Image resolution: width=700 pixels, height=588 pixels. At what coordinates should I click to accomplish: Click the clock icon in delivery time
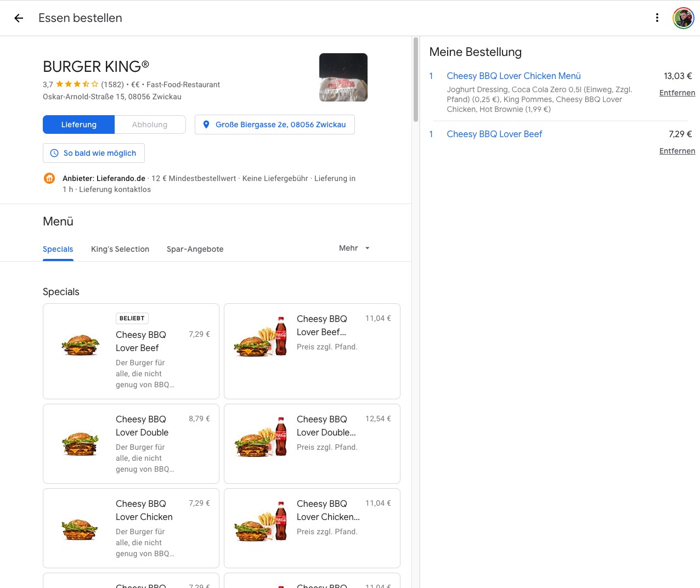(x=54, y=153)
